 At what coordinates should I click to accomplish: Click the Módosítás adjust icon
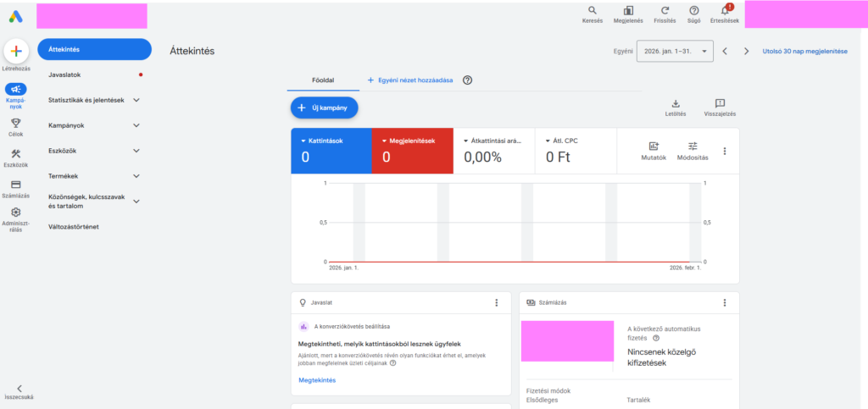point(693,146)
